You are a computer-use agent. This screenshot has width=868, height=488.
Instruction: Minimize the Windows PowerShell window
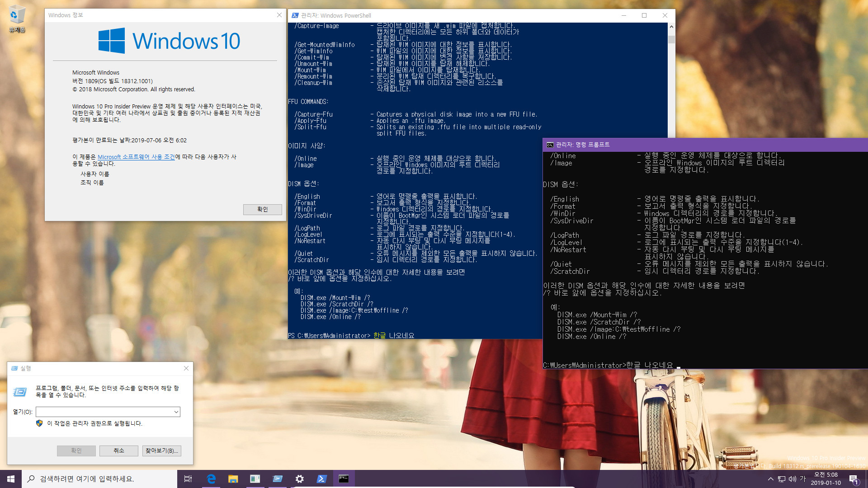pos(624,15)
